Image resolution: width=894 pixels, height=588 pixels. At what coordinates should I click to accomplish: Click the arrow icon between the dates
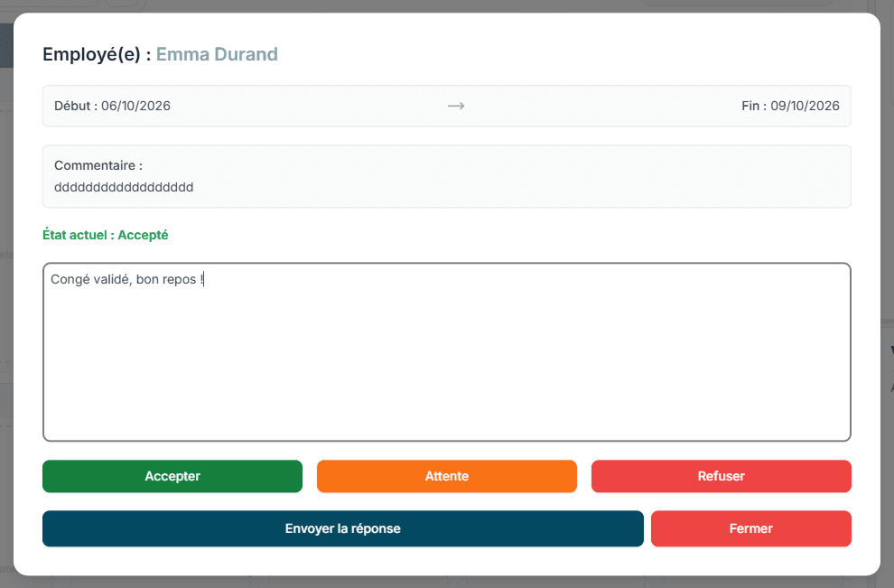(455, 106)
